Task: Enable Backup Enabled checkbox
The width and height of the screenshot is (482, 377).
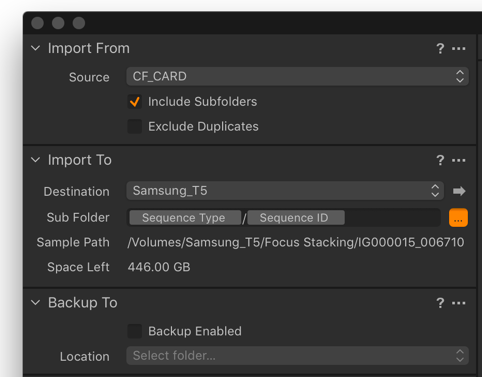Action: coord(135,331)
